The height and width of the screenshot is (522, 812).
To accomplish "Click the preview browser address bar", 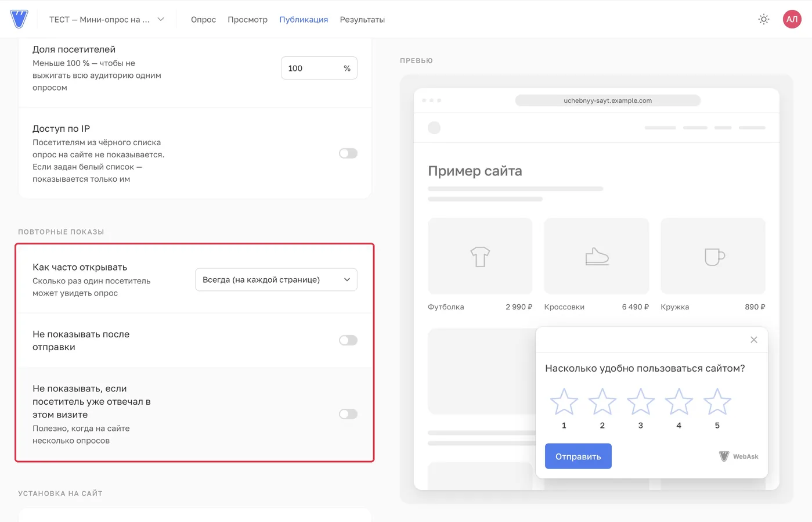I will (x=608, y=100).
